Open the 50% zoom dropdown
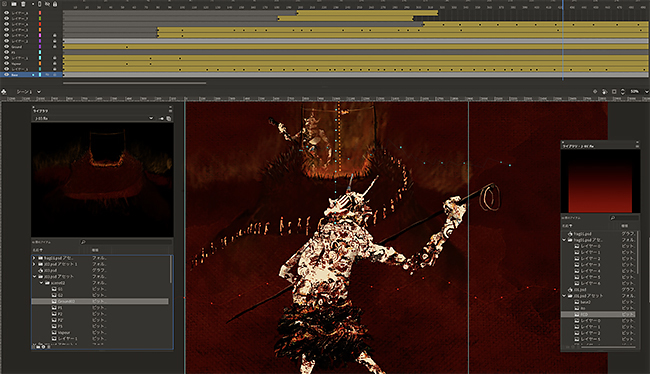This screenshot has width=650, height=374. coord(646,92)
